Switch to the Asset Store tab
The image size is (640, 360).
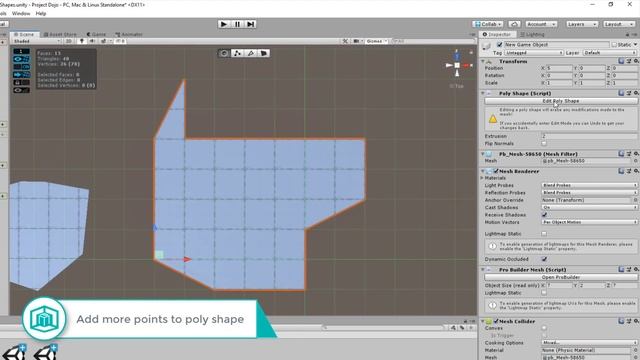(x=60, y=34)
